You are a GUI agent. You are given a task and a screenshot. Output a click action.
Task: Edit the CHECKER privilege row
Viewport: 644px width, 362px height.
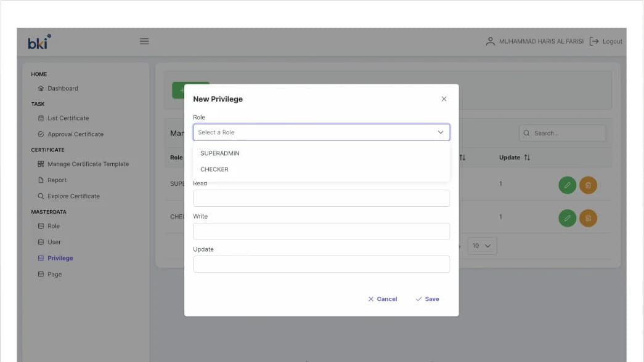pos(567,219)
